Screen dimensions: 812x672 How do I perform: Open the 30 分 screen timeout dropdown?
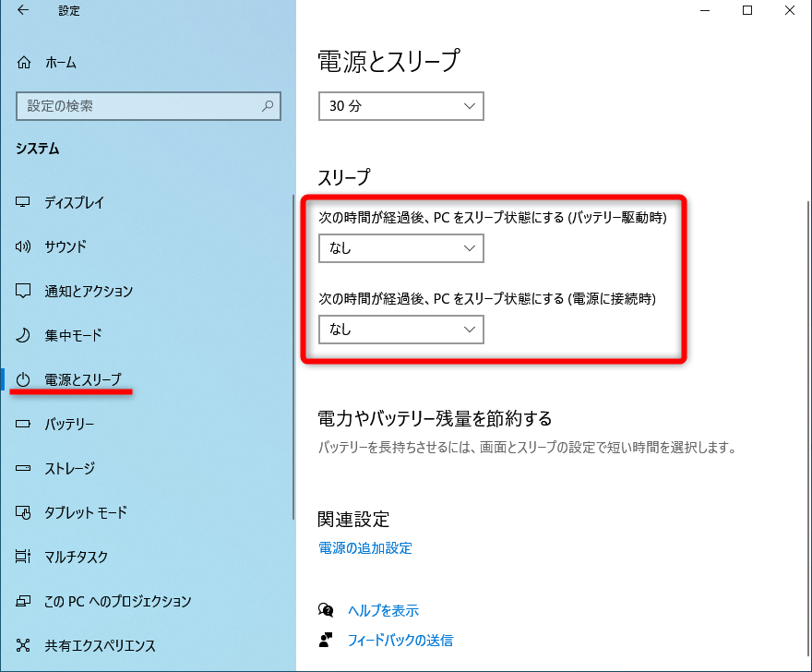[x=401, y=106]
